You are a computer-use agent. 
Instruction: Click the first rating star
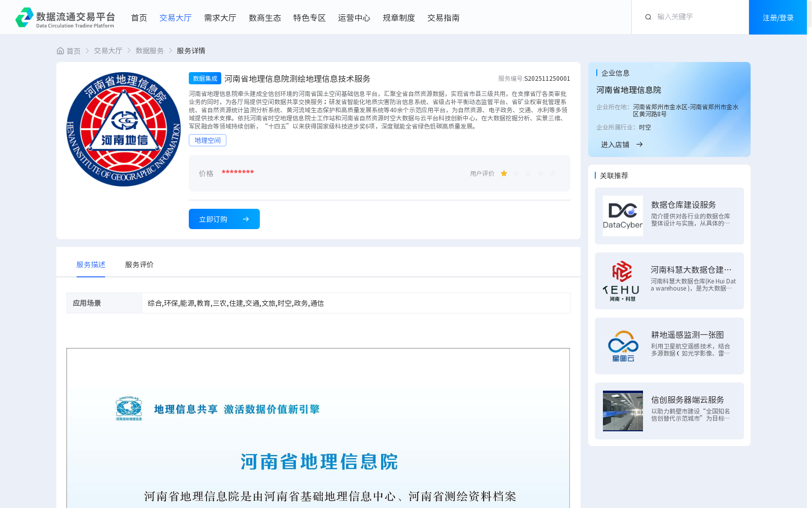coord(504,173)
